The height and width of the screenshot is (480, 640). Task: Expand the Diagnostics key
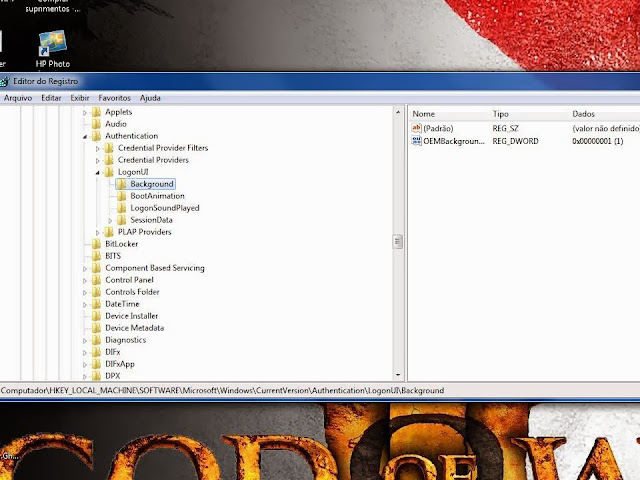point(85,340)
